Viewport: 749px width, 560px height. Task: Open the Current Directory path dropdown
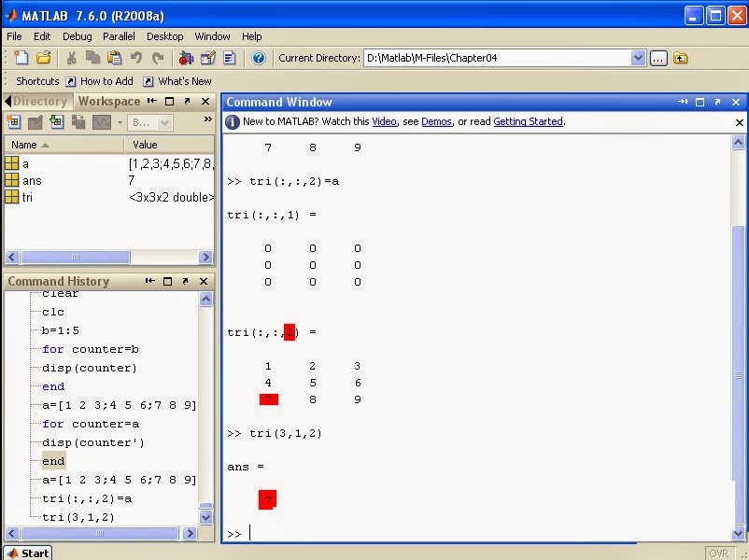tap(638, 58)
